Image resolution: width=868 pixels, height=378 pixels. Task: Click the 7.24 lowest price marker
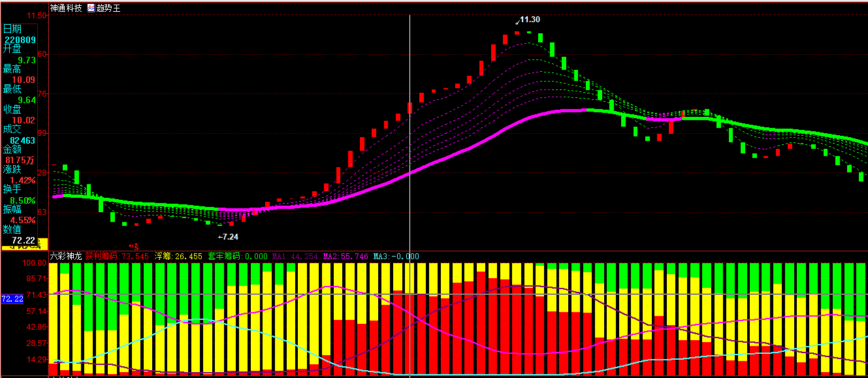pyautogui.click(x=229, y=236)
